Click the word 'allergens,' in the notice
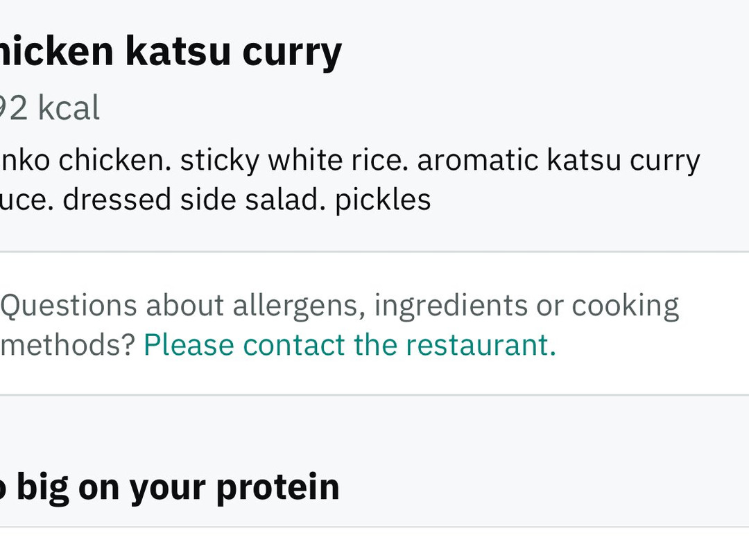 [299, 306]
